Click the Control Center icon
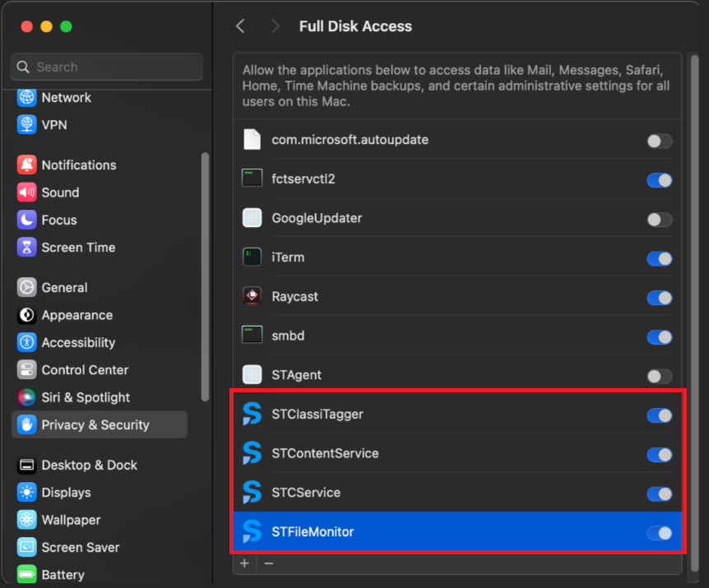The width and height of the screenshot is (709, 588). coord(26,370)
